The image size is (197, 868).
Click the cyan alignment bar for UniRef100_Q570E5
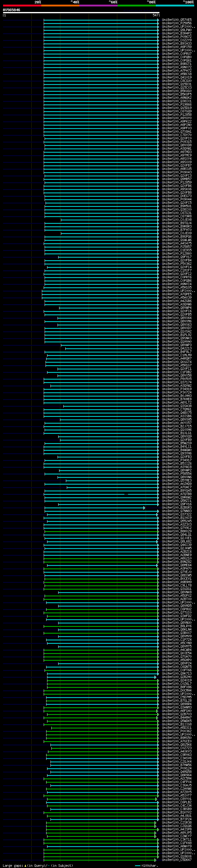click(101, 20)
